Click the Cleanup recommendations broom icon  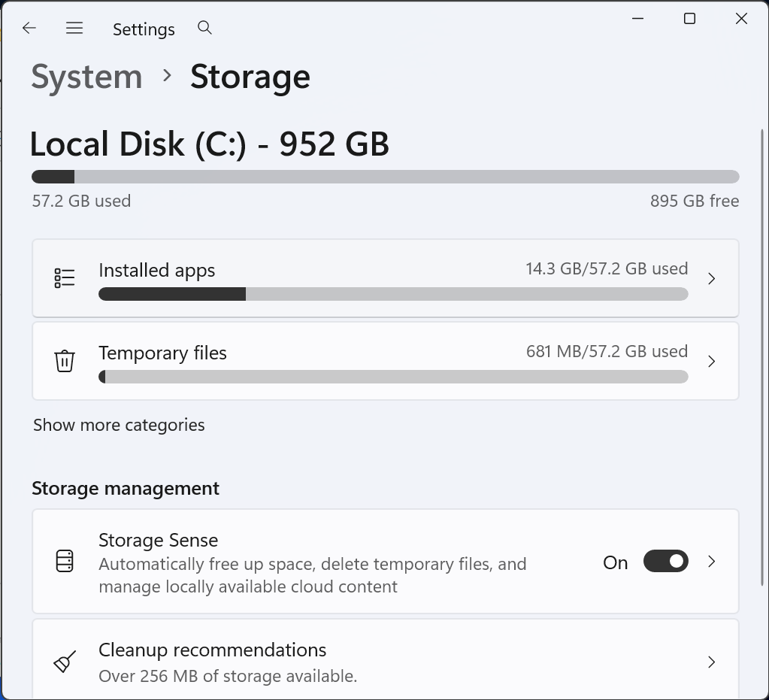65,662
